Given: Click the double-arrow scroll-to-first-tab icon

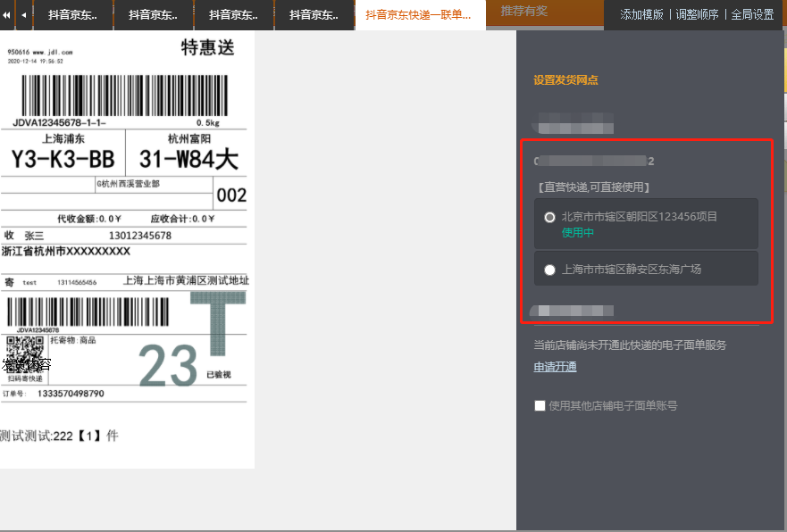Looking at the screenshot, I should coord(7,14).
